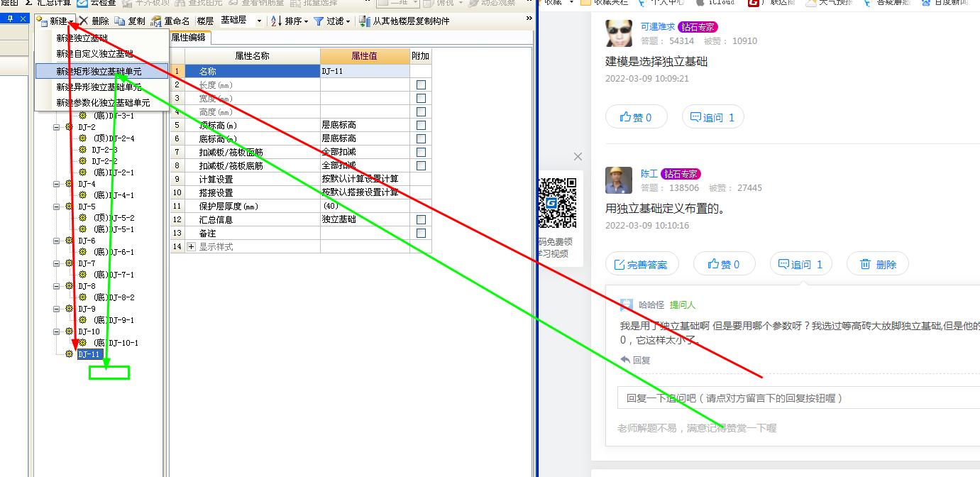Click the 回复 reply link under comment
The width and height of the screenshot is (980, 477).
635,360
